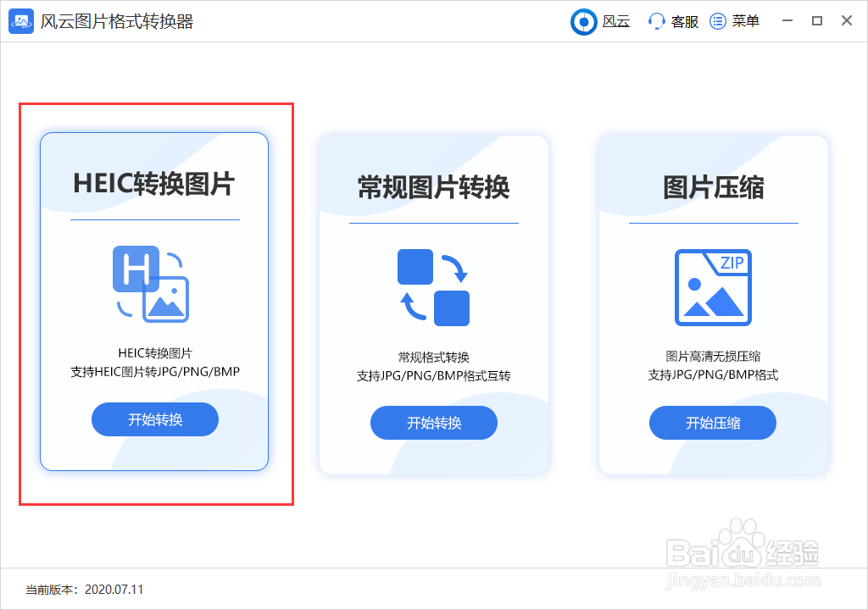The image size is (868, 610).
Task: Start conversion on HEIC转换图片 card
Action: tap(154, 419)
